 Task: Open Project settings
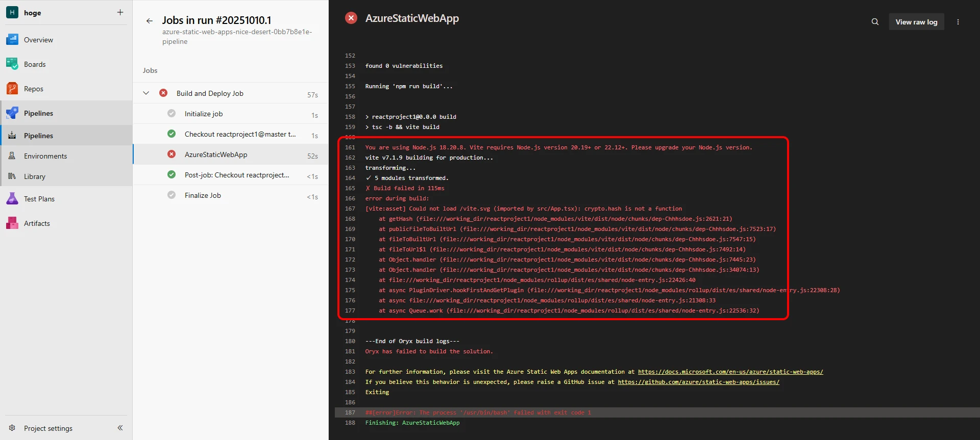(48, 428)
